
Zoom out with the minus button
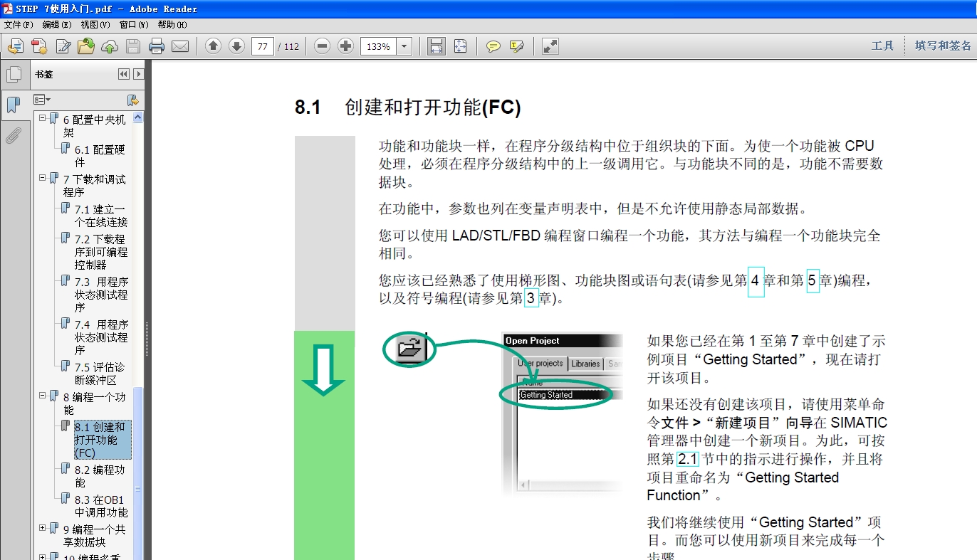[x=322, y=46]
